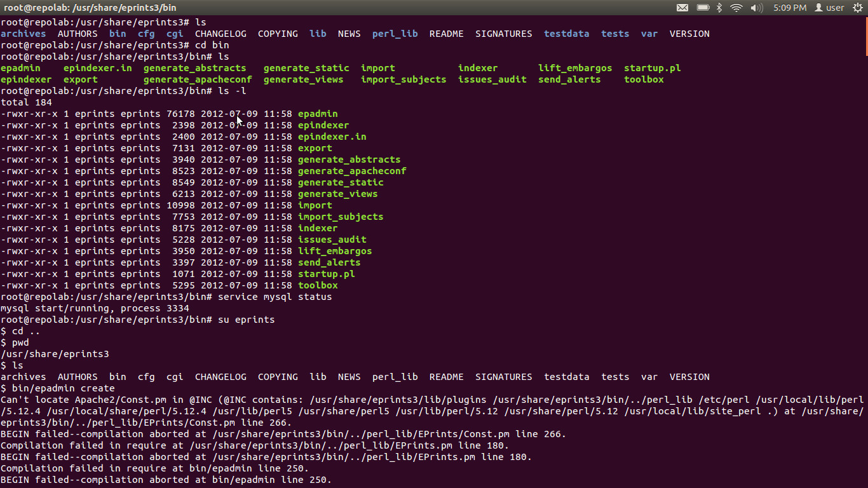
Task: Click file size '76178' in epadmin row
Action: [x=180, y=114]
